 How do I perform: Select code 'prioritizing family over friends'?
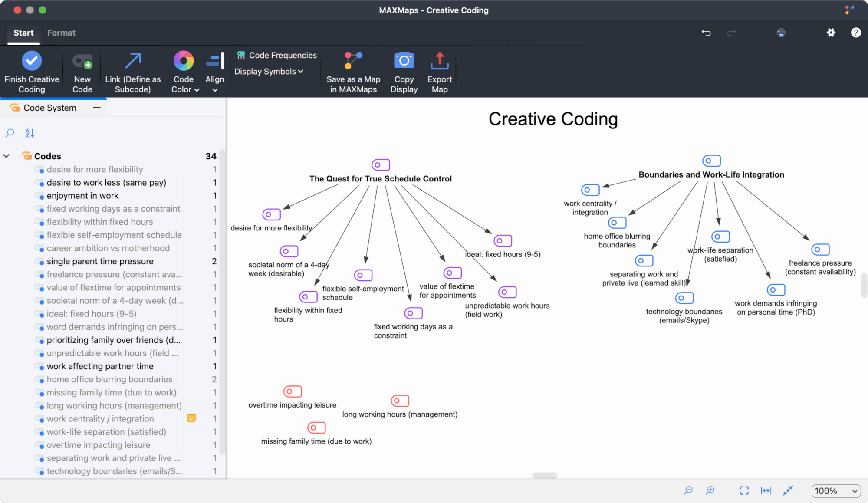[113, 340]
